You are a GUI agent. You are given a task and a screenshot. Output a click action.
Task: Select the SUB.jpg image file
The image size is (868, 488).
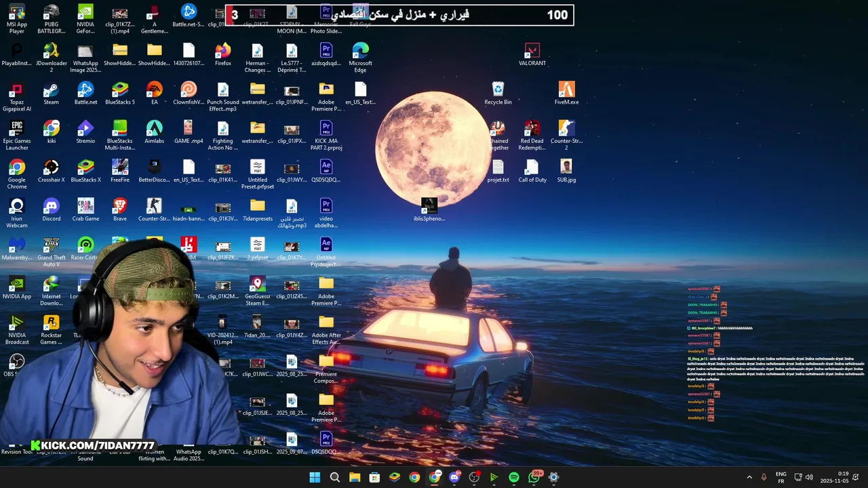point(566,171)
